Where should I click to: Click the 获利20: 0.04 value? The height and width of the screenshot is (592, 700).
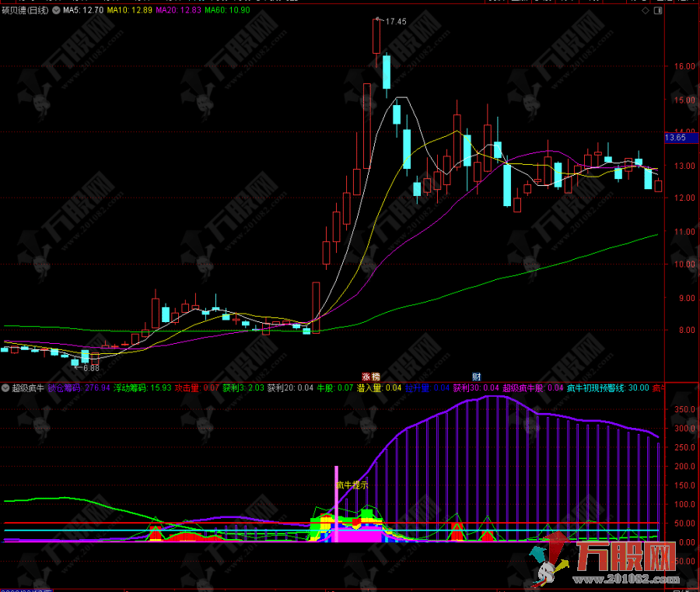[x=291, y=388]
